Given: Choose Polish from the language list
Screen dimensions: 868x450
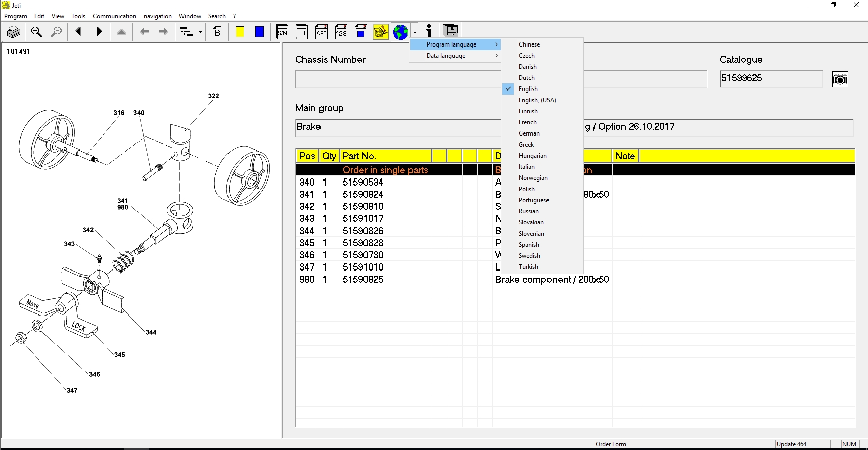Looking at the screenshot, I should point(542,189).
